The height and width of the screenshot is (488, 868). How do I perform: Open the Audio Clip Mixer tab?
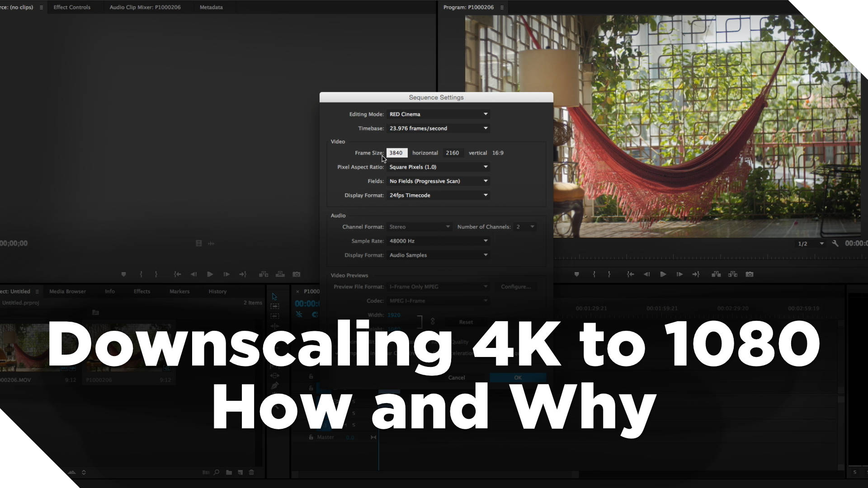[145, 7]
